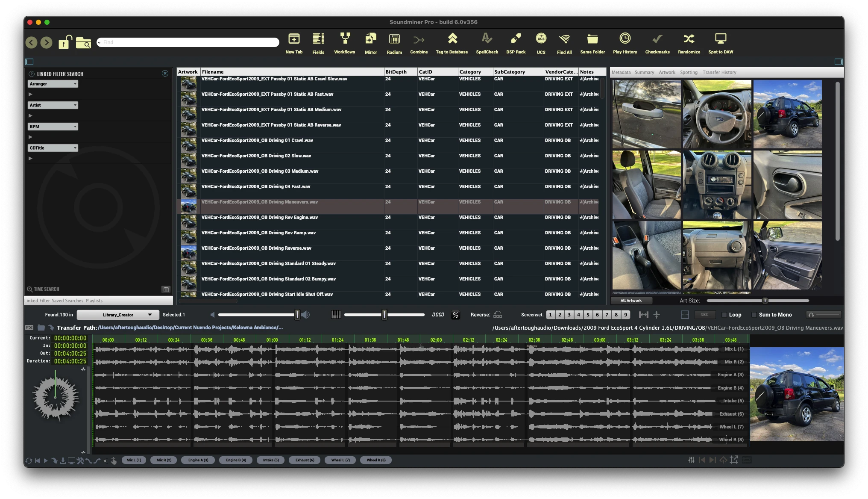Open the Arranger filter dropdown
Image resolution: width=868 pixels, height=499 pixels.
click(x=53, y=84)
